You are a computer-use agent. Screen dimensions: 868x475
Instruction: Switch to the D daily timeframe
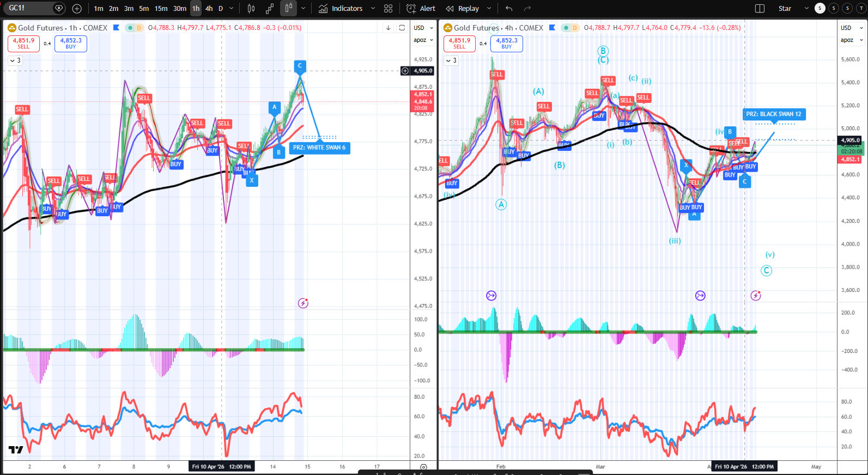tap(221, 8)
